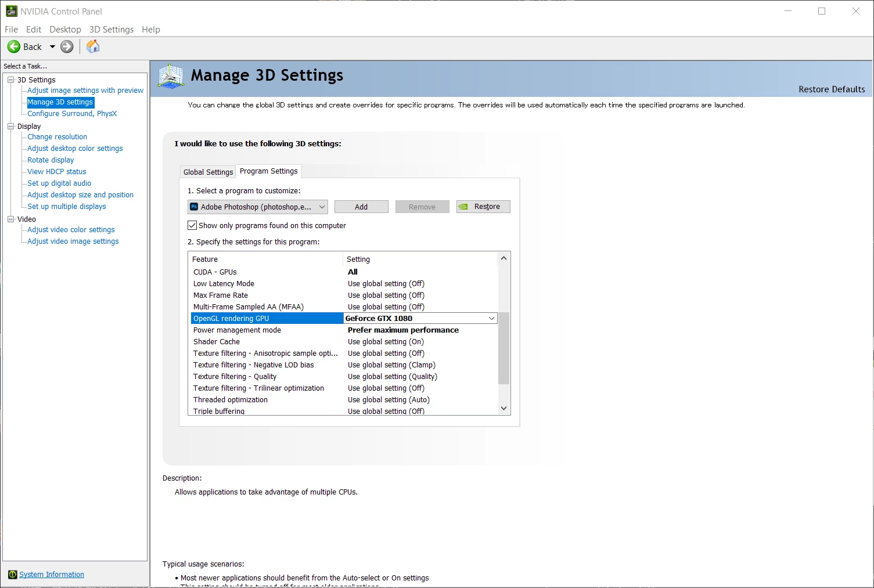The height and width of the screenshot is (588, 874).
Task: Open Adjust video color settings
Action: 71,230
